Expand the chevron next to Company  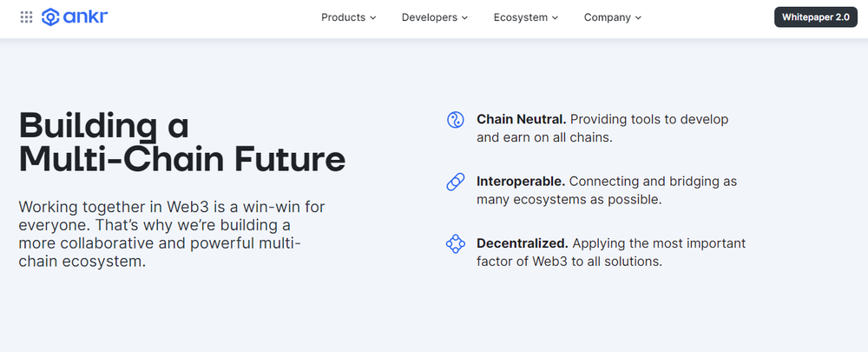tap(638, 17)
